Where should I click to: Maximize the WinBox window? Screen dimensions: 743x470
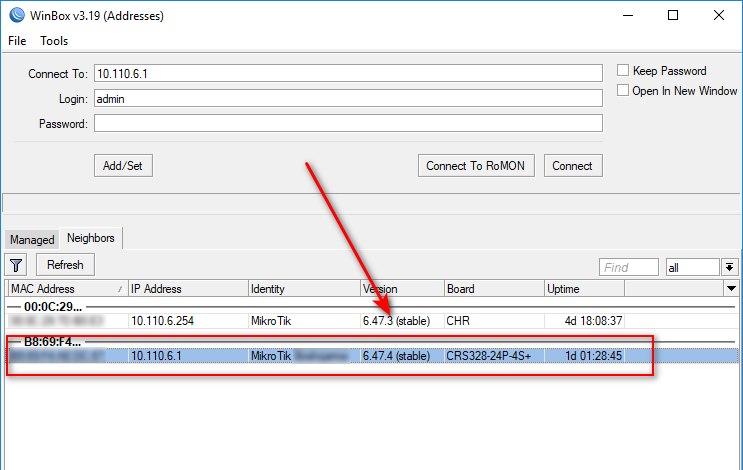(672, 15)
